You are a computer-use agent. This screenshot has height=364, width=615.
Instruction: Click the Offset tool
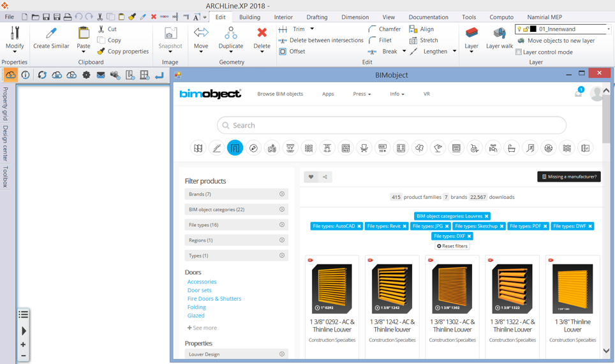point(292,52)
